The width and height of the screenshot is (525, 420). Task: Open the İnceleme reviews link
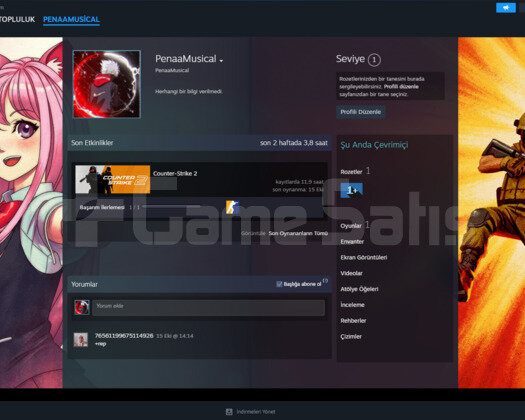coord(352,305)
